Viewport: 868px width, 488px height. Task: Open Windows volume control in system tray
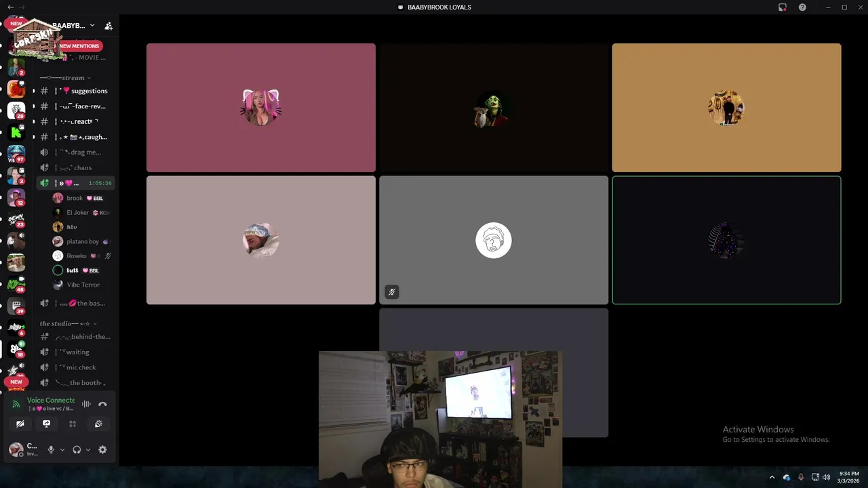(826, 477)
